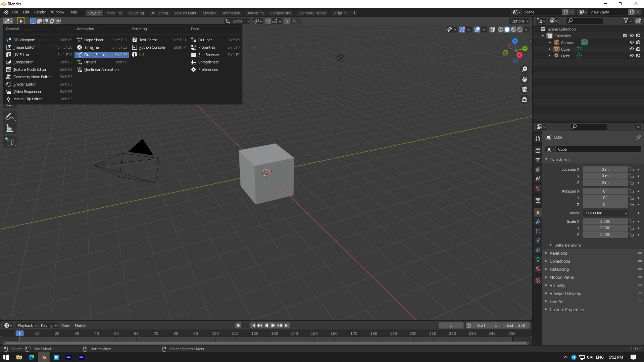Viewport: 644px width, 362px height.
Task: Open the Playback menu in the timeline
Action: (27, 325)
